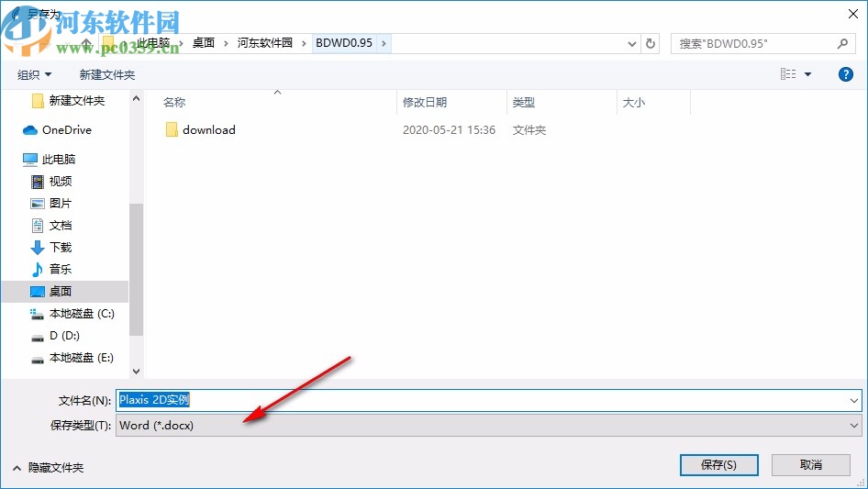This screenshot has height=489, width=868.
Task: Open 下载 folder in sidebar
Action: [61, 247]
